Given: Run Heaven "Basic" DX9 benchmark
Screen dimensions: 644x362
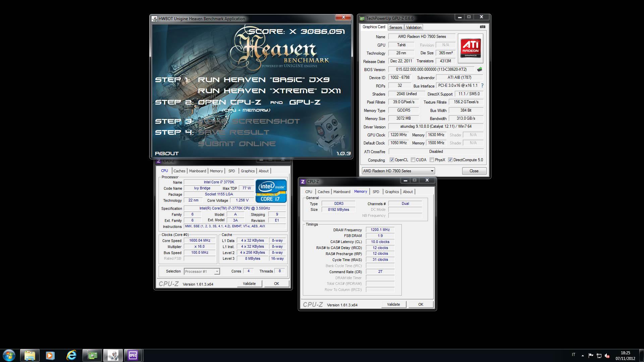Looking at the screenshot, I should click(264, 80).
